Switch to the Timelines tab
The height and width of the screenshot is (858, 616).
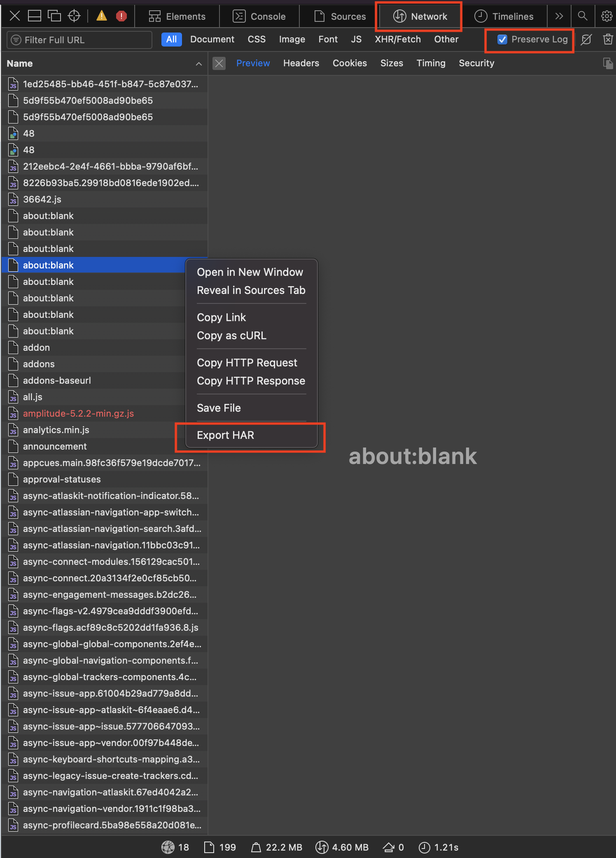pyautogui.click(x=504, y=16)
